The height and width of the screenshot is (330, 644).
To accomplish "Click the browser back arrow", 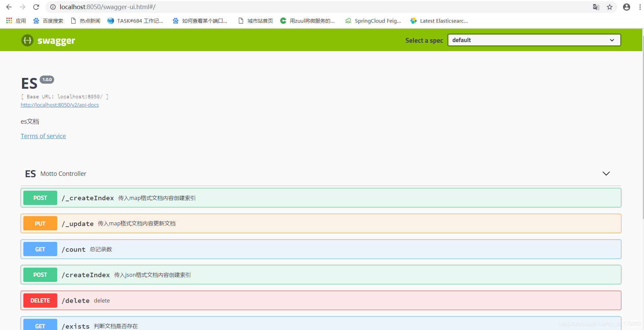I will 8,7.
